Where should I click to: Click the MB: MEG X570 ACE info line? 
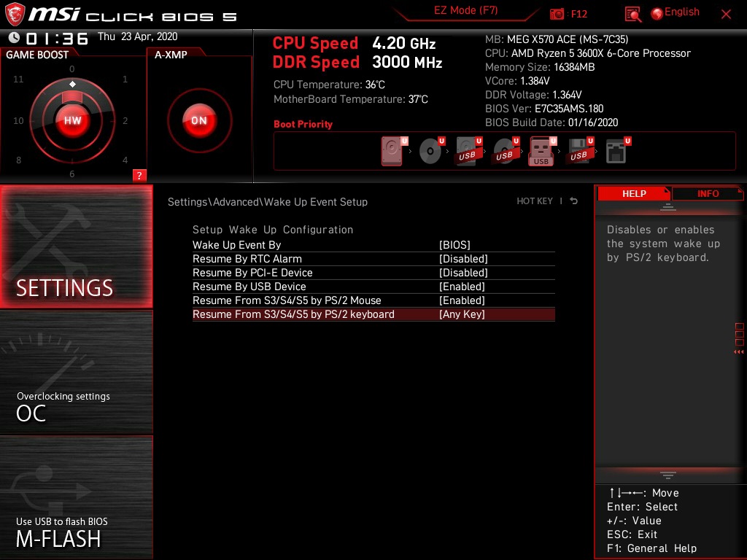click(557, 39)
